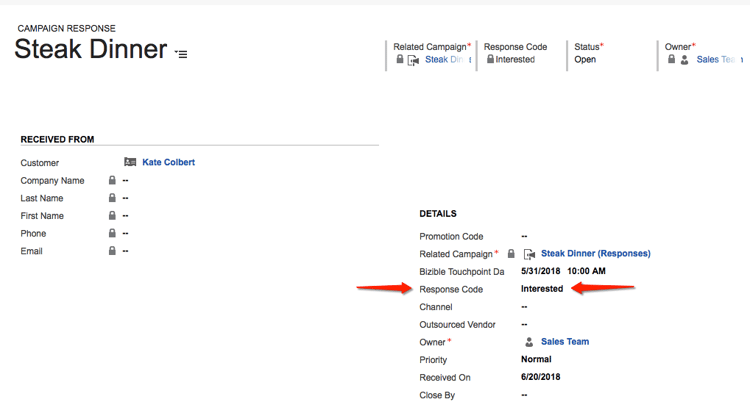Click the Promotion Code empty value
Image resolution: width=750 pixels, height=413 pixels.
pos(524,236)
